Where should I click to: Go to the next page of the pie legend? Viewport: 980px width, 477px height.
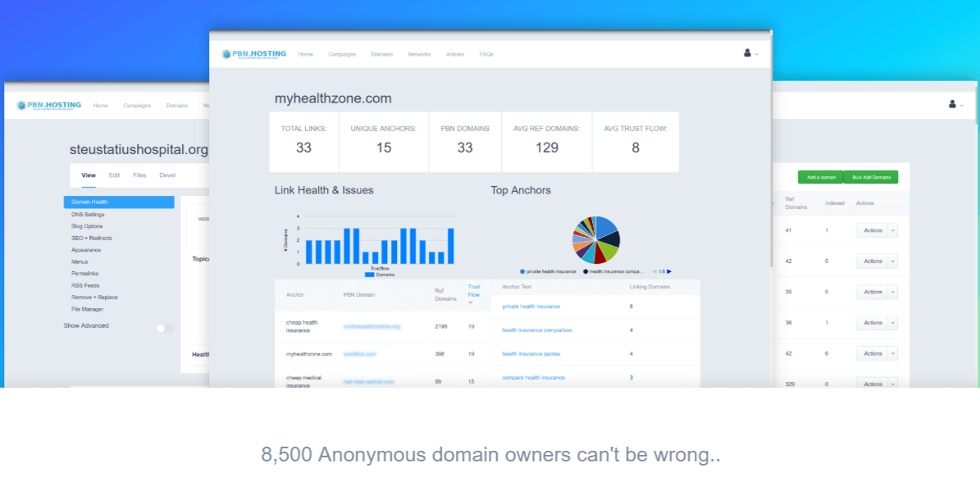669,271
